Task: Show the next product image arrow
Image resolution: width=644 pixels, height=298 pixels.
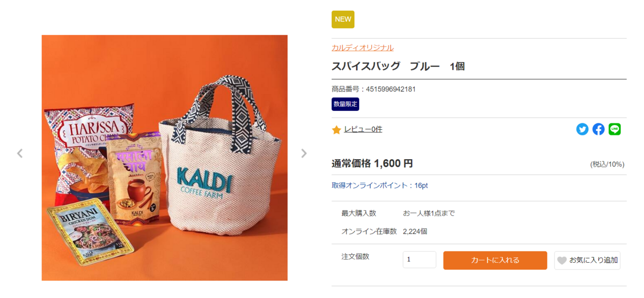Action: (x=304, y=153)
